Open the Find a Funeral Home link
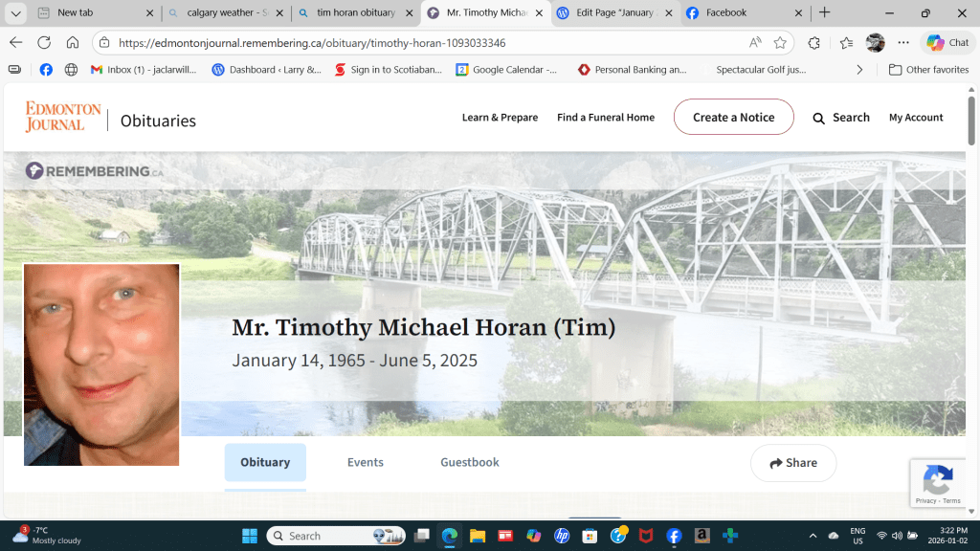The width and height of the screenshot is (980, 551). click(x=606, y=118)
